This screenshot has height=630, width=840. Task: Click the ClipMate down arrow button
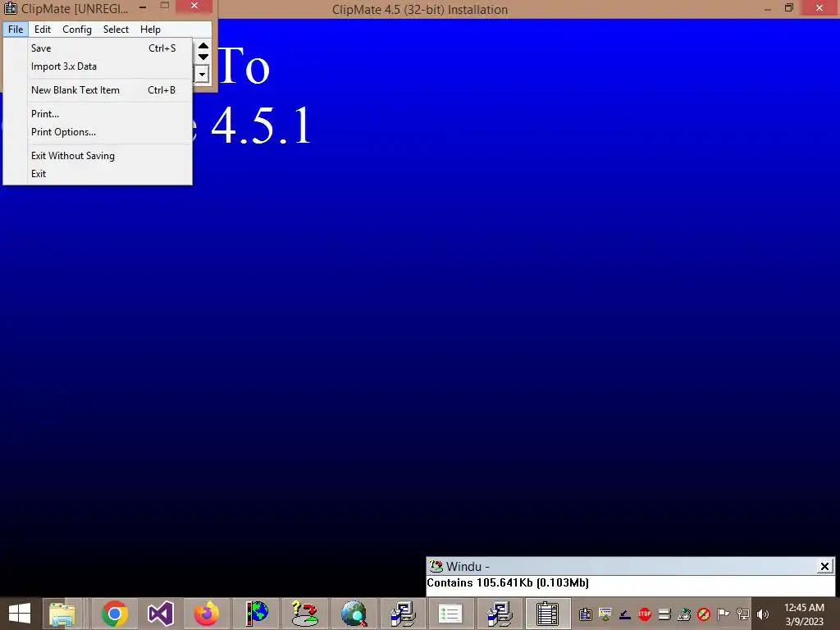pyautogui.click(x=203, y=57)
